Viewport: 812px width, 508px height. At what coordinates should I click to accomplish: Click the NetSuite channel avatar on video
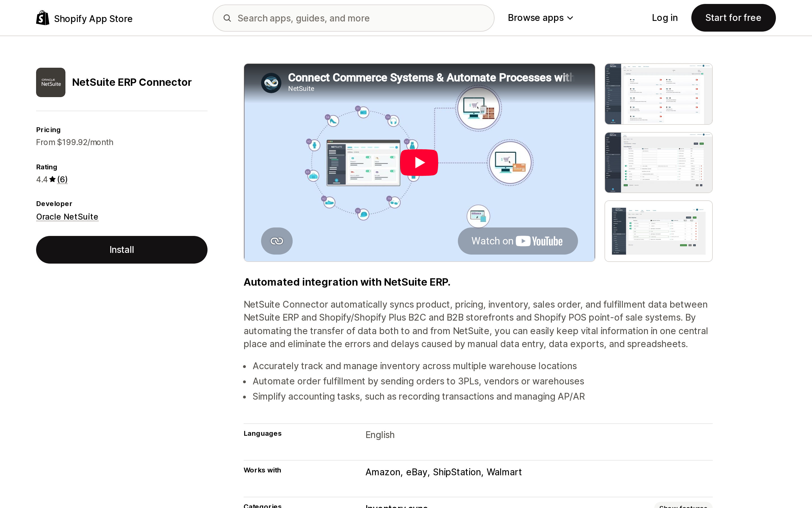tap(271, 83)
